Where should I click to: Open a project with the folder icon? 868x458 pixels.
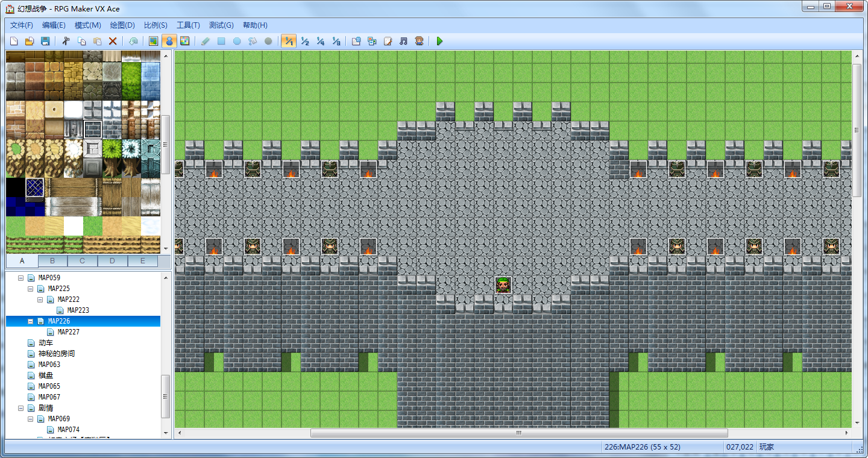[x=29, y=41]
